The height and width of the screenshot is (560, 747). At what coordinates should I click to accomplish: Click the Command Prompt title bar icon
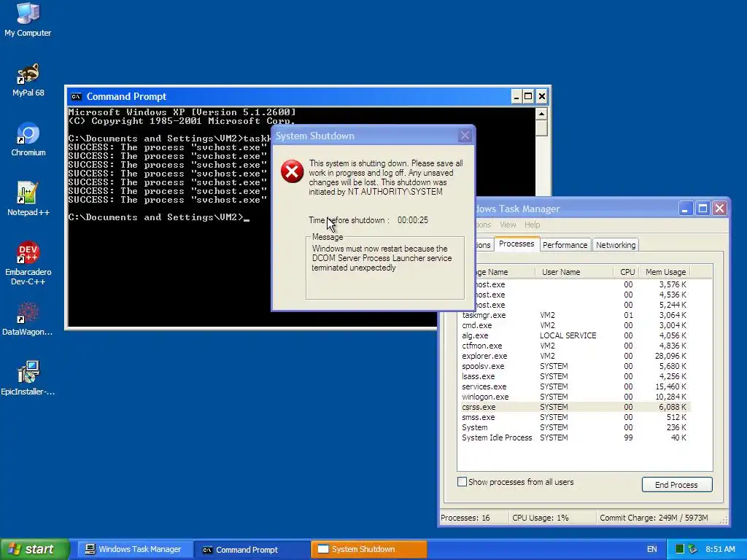coord(76,97)
